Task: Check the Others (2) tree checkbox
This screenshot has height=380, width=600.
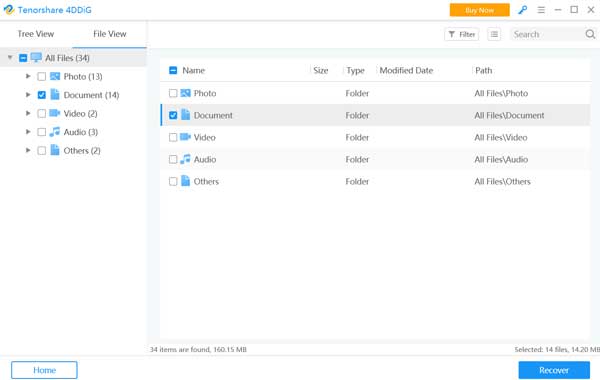Action: (x=42, y=150)
